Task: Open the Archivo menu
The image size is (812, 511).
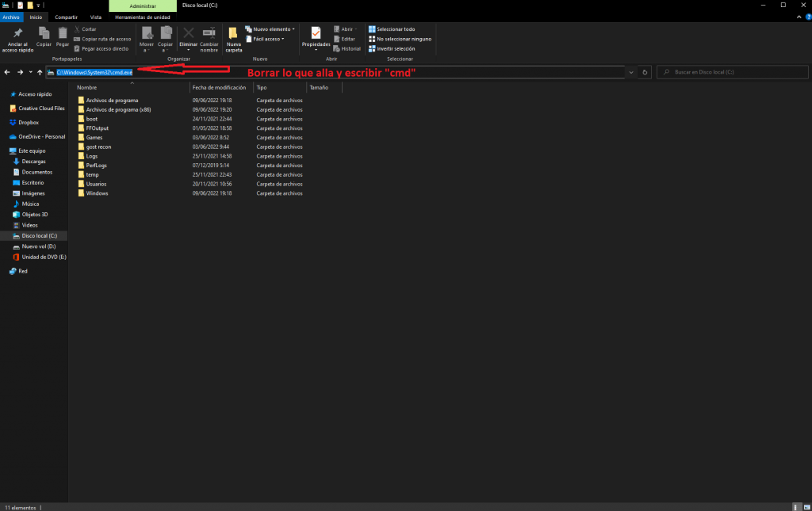Action: click(11, 17)
